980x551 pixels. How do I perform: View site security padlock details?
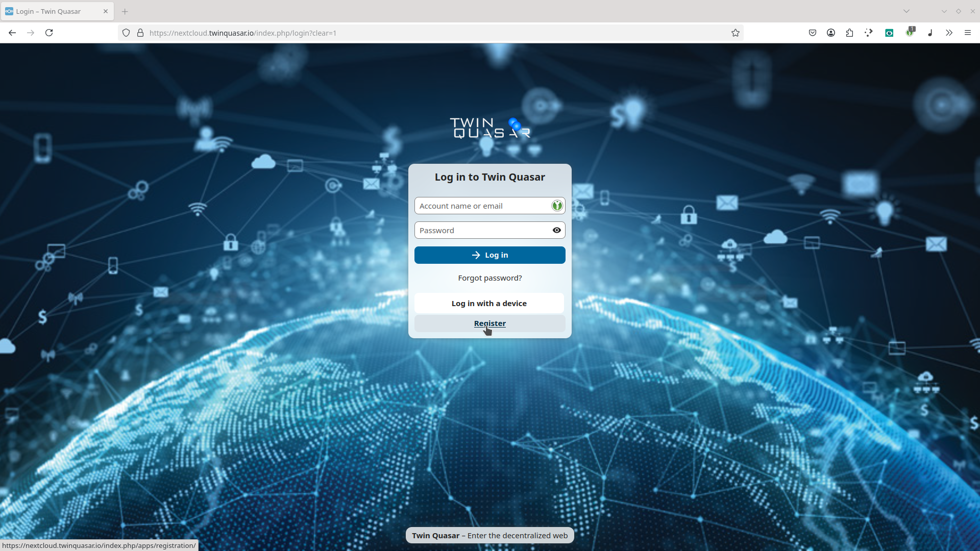tap(140, 33)
